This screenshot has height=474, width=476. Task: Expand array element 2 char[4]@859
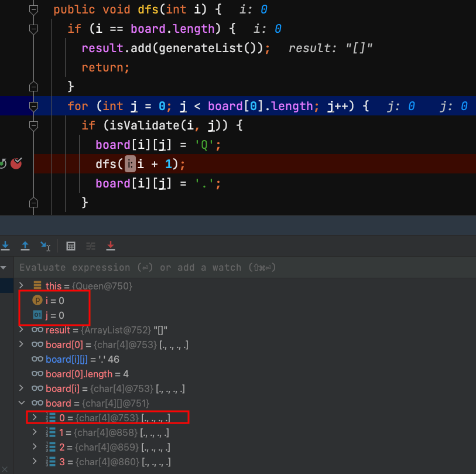[x=35, y=447]
